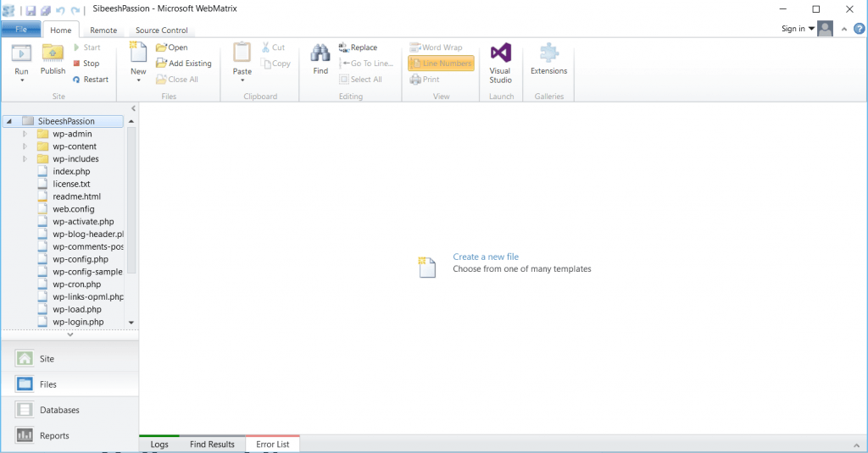Restart the site
868x453 pixels.
(90, 80)
